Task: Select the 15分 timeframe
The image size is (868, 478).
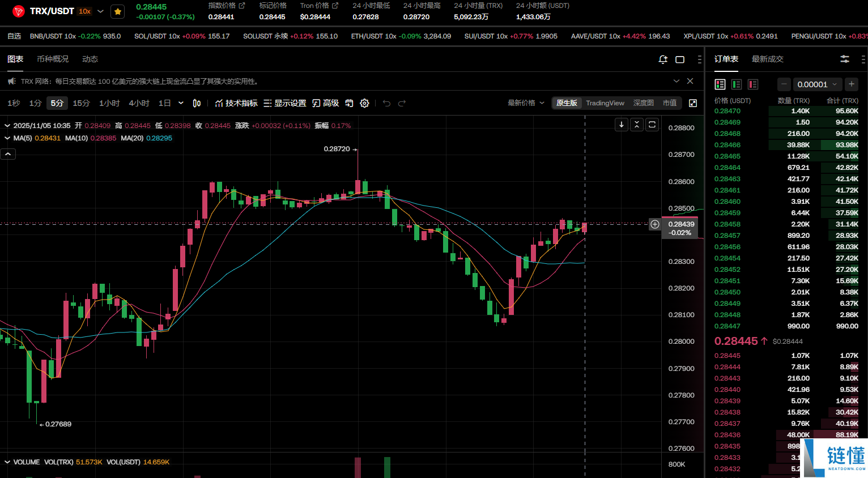Action: coord(81,103)
